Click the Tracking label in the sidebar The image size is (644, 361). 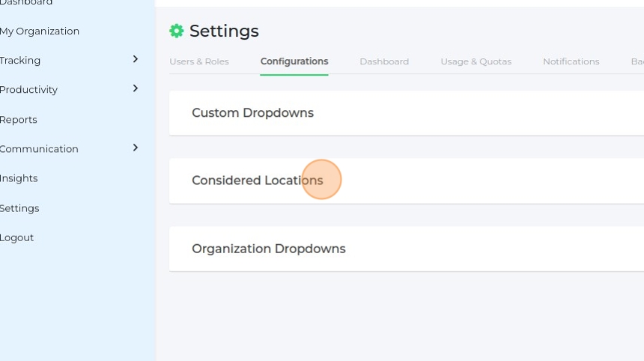[x=20, y=60]
